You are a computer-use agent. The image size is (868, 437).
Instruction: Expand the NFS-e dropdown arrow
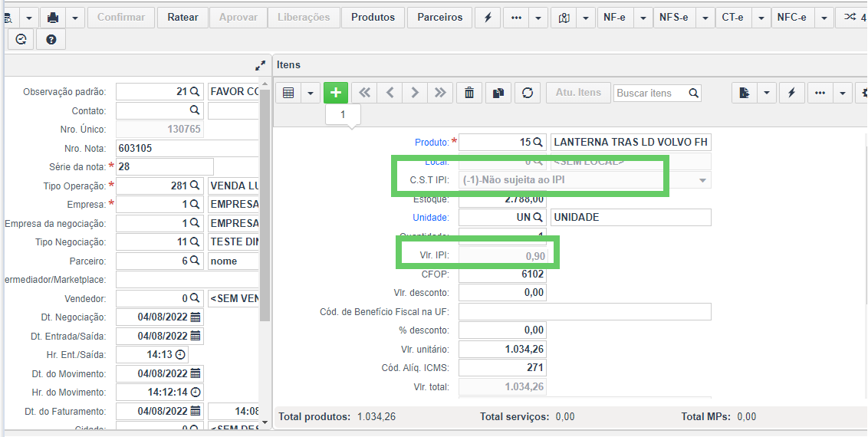tap(705, 18)
